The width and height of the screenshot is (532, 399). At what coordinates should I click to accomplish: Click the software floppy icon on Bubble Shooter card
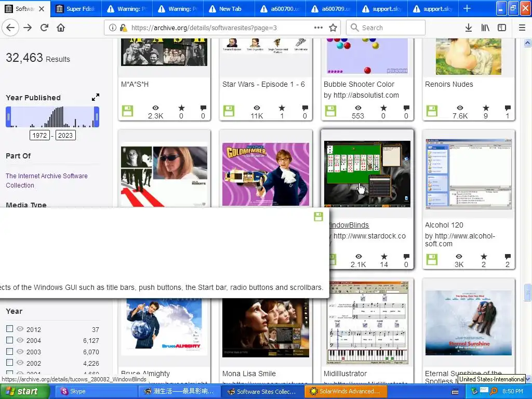pos(330,111)
